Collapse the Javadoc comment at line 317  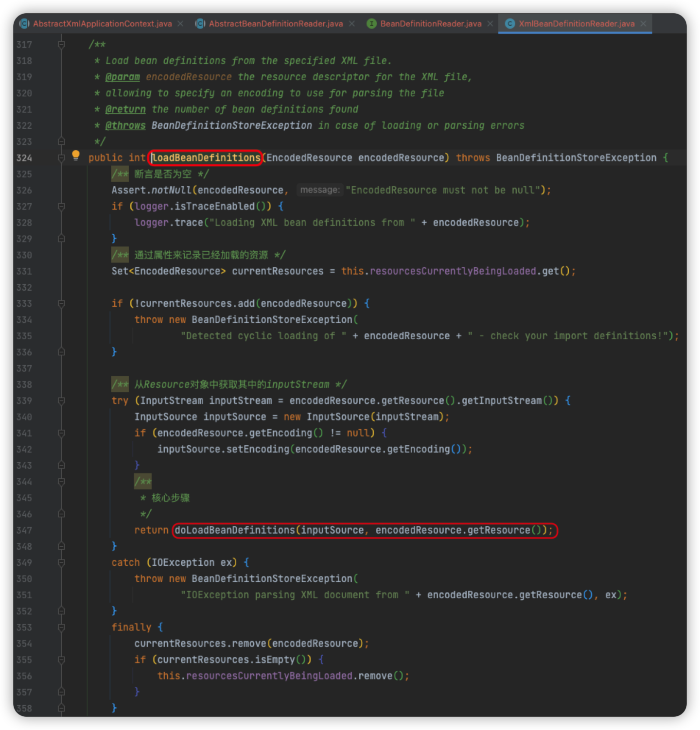[x=61, y=45]
